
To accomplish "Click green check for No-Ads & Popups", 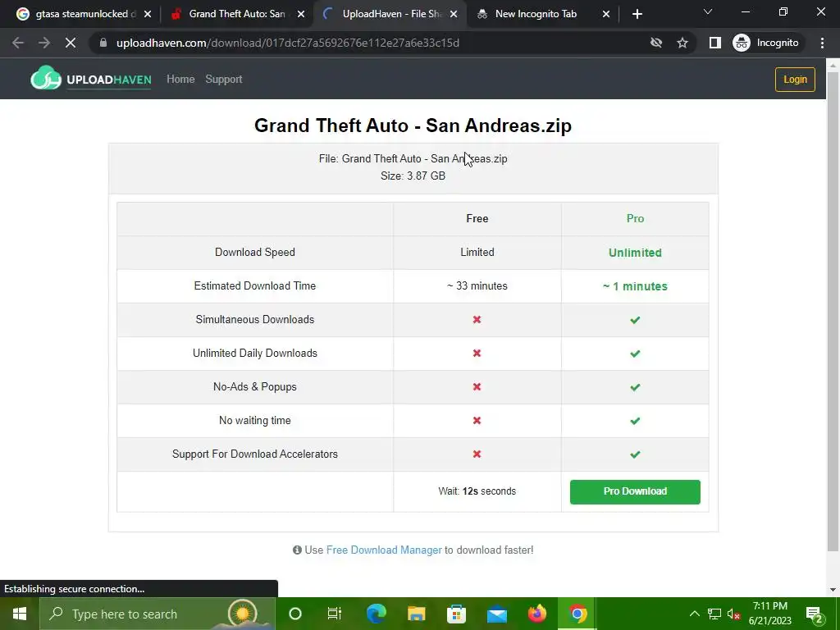I will [635, 387].
